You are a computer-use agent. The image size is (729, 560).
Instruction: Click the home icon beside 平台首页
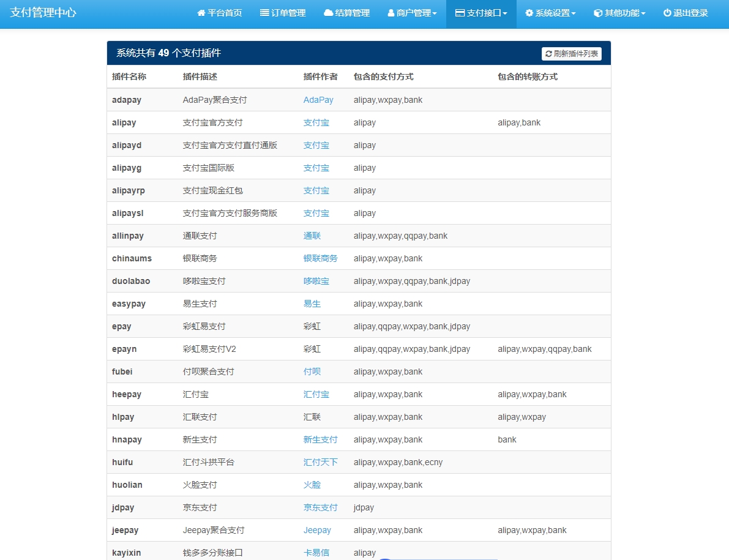(x=201, y=13)
